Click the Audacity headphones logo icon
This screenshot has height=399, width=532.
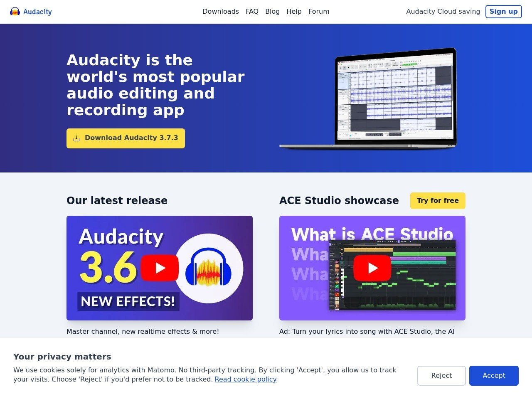tap(15, 12)
